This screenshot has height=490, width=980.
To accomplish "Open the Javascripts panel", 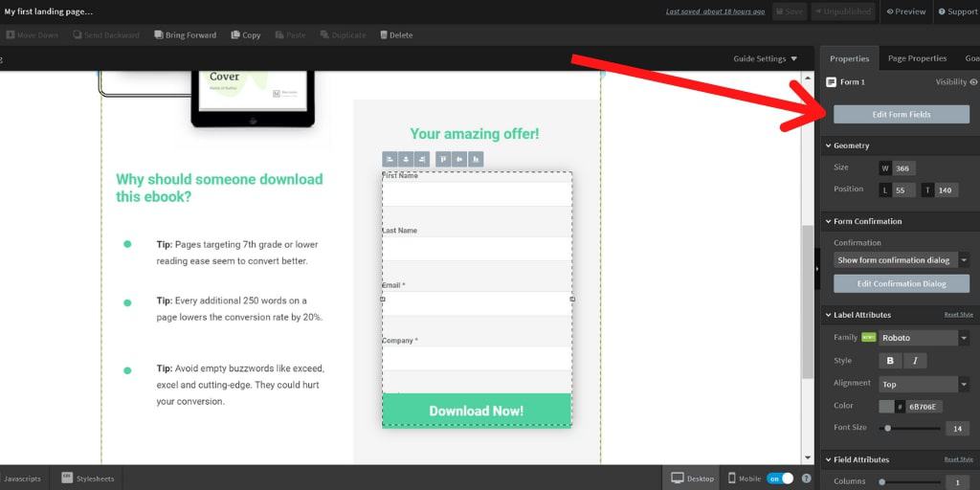I will tap(21, 479).
